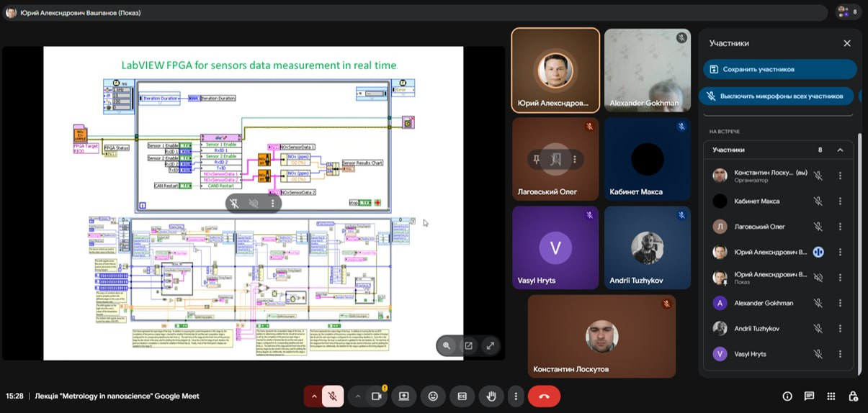Click presenter name in top bar
This screenshot has height=413, width=868.
click(x=79, y=13)
